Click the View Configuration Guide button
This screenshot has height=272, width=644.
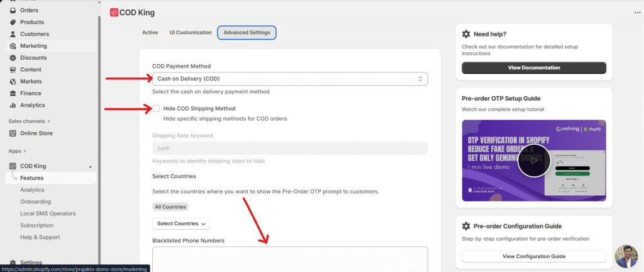pyautogui.click(x=533, y=256)
